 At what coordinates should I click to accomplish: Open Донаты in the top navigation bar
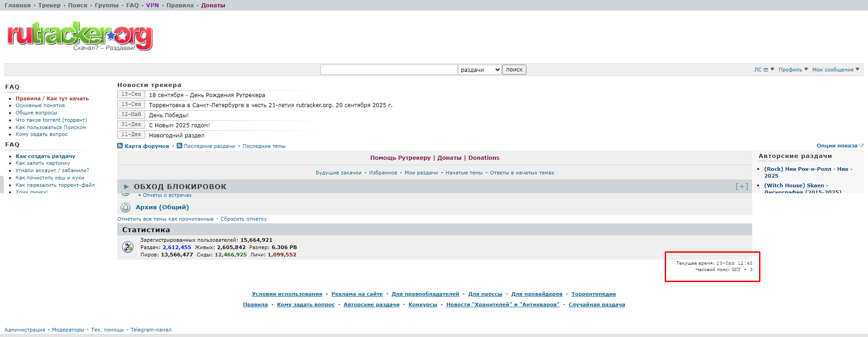tap(213, 5)
